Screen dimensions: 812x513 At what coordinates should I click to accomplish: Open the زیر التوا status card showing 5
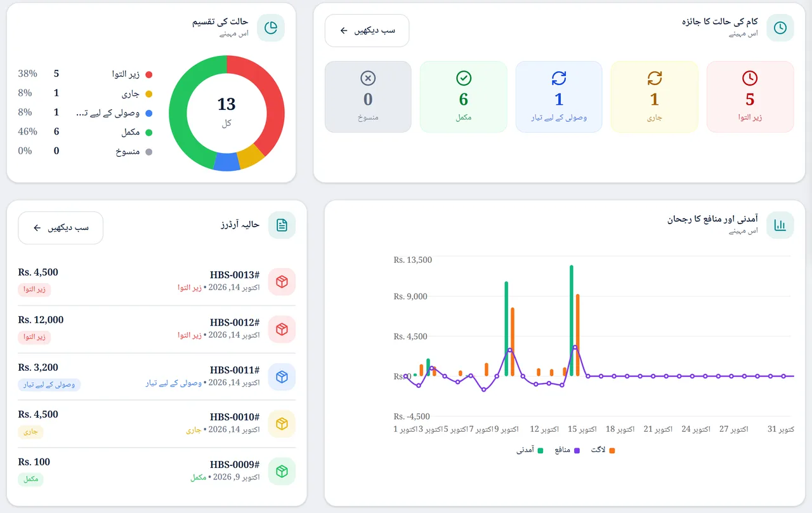tap(750, 97)
